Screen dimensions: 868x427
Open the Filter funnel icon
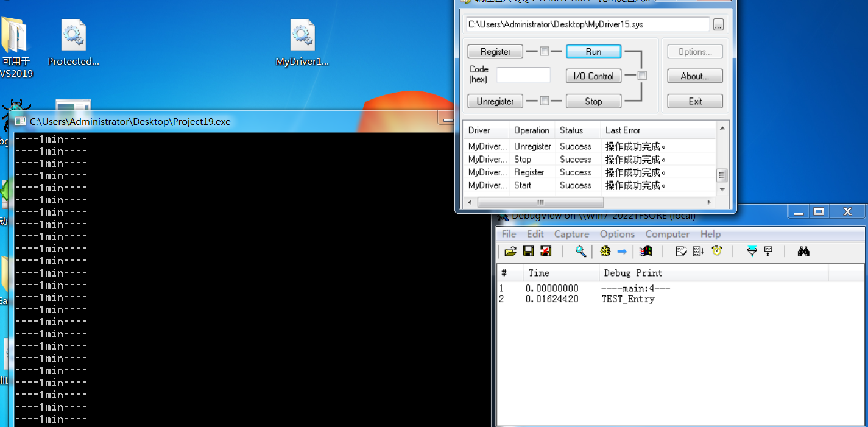752,252
